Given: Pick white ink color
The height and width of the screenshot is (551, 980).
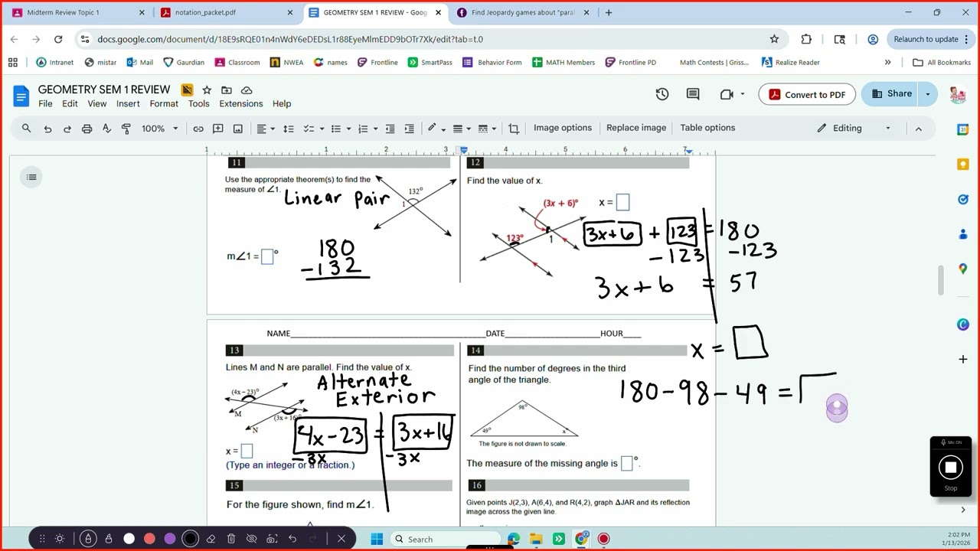Looking at the screenshot, I should click(129, 539).
